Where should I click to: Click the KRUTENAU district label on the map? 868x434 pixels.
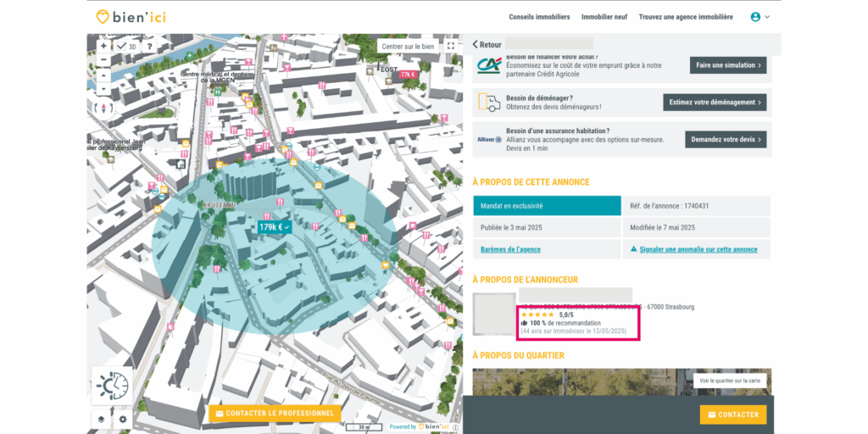(220, 205)
